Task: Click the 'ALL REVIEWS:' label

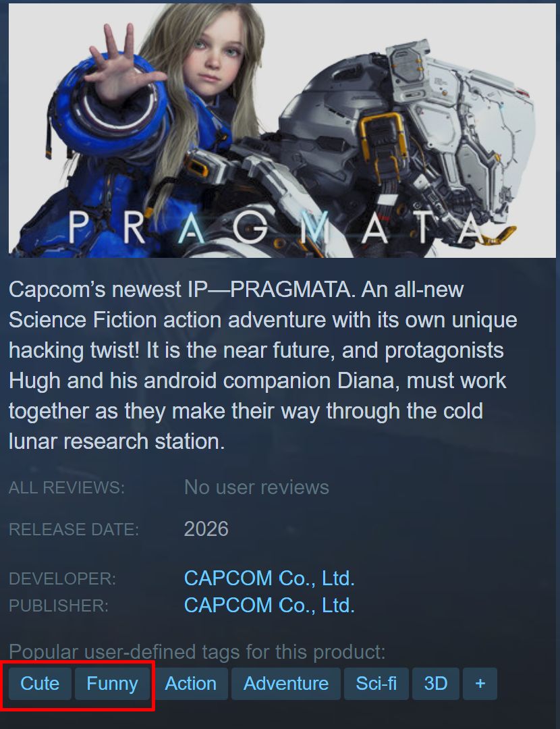Action: tap(67, 488)
